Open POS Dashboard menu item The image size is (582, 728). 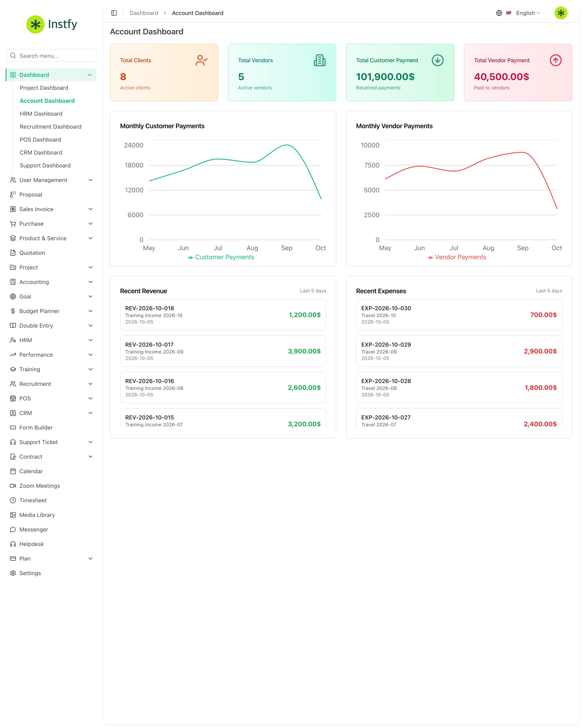40,139
